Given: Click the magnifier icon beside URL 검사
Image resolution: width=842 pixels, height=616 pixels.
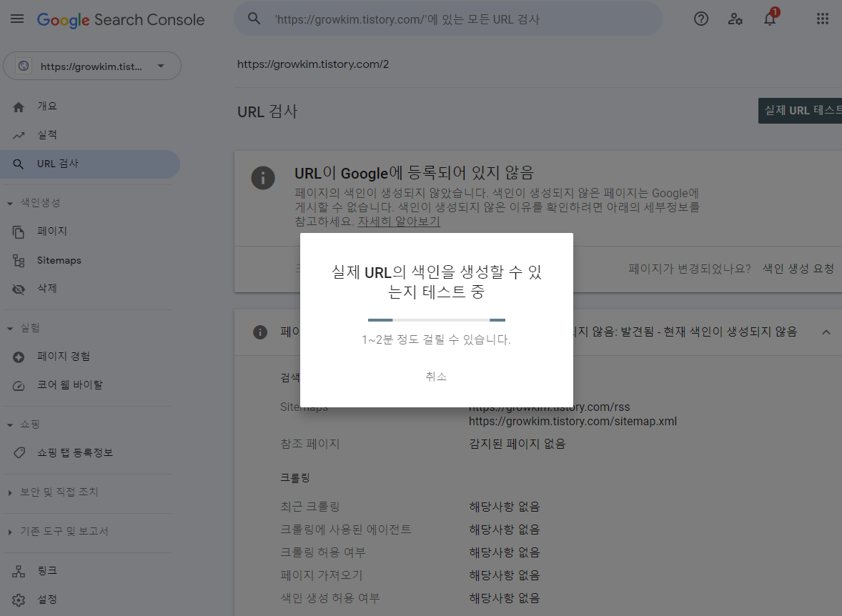Looking at the screenshot, I should pyautogui.click(x=19, y=164).
